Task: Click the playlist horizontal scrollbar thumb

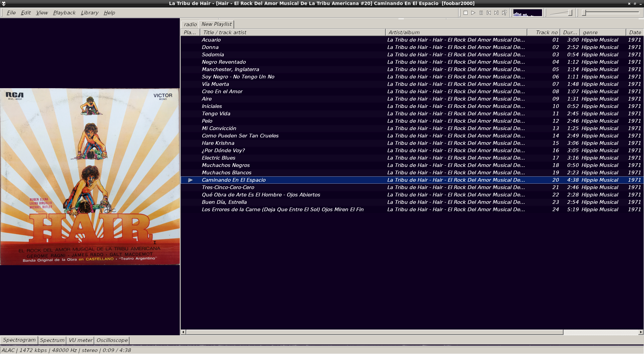Action: pos(374,332)
